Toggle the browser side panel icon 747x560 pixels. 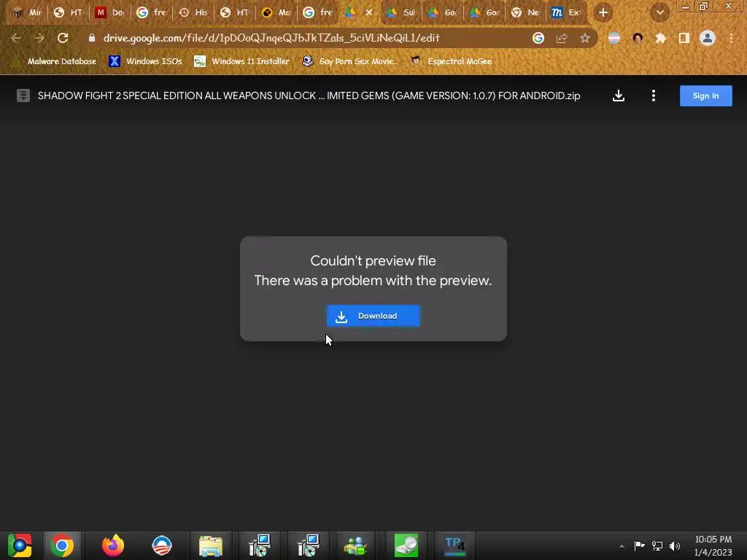684,38
